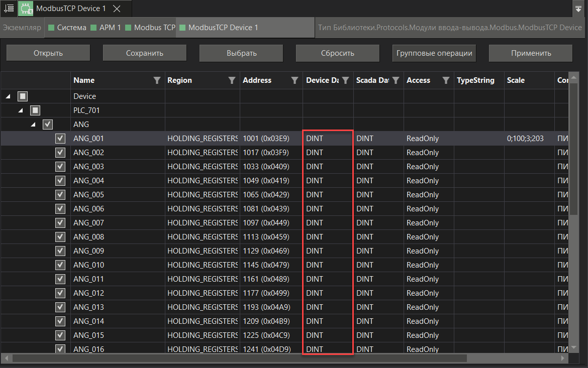Click the Address column filter icon

[x=295, y=80]
